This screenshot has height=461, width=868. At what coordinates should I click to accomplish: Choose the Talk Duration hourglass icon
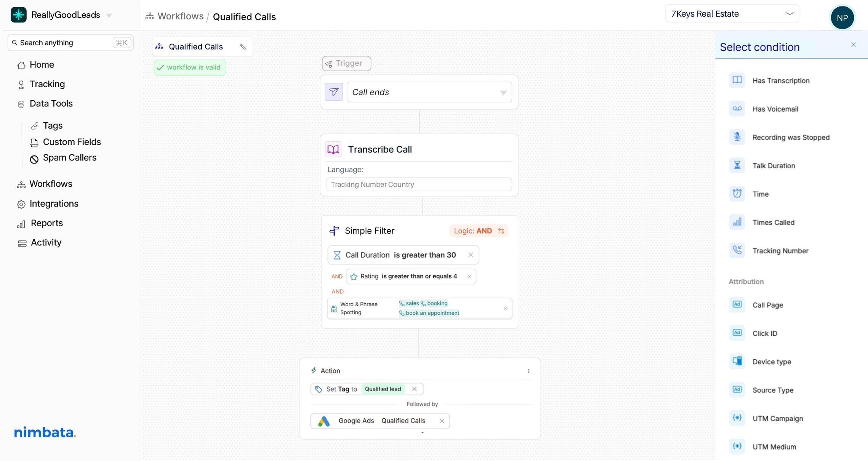point(737,165)
